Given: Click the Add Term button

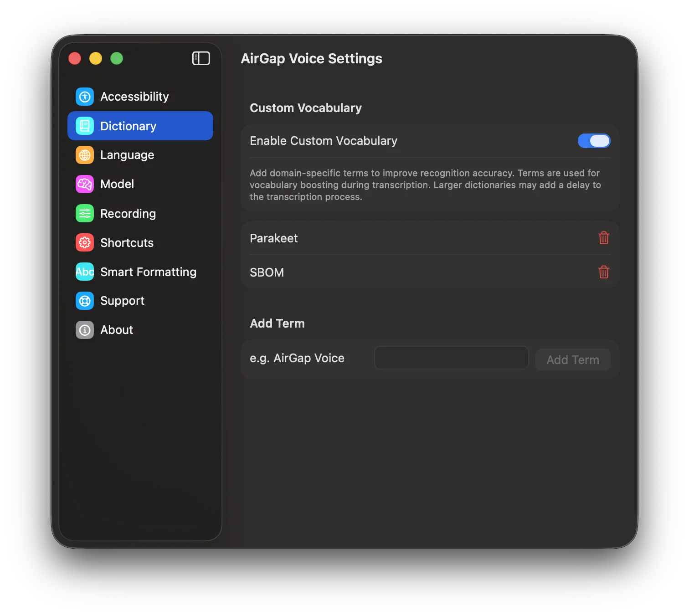Looking at the screenshot, I should 573,359.
